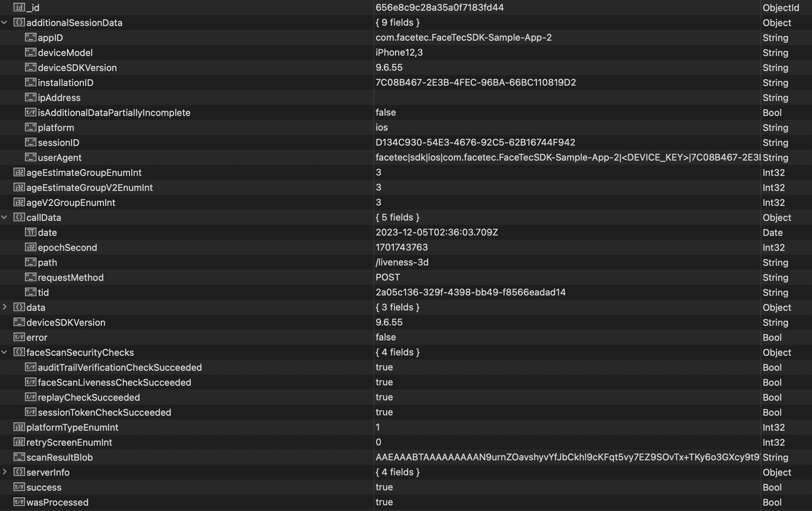Click the Bool icon beside isAdditionalDataPartiallyIncomplete

click(x=31, y=112)
